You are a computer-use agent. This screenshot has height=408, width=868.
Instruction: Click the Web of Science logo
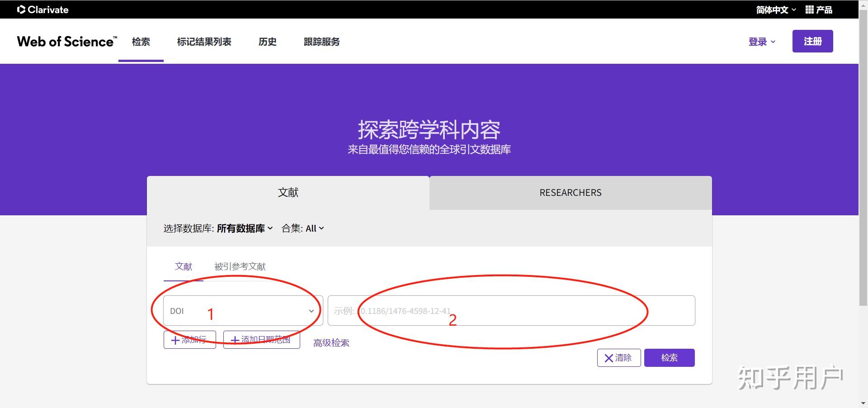pos(66,41)
